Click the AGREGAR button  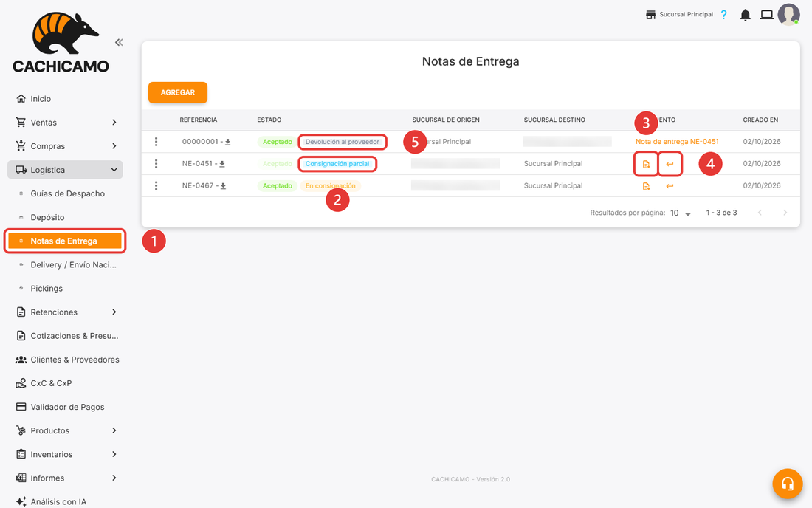tap(178, 92)
